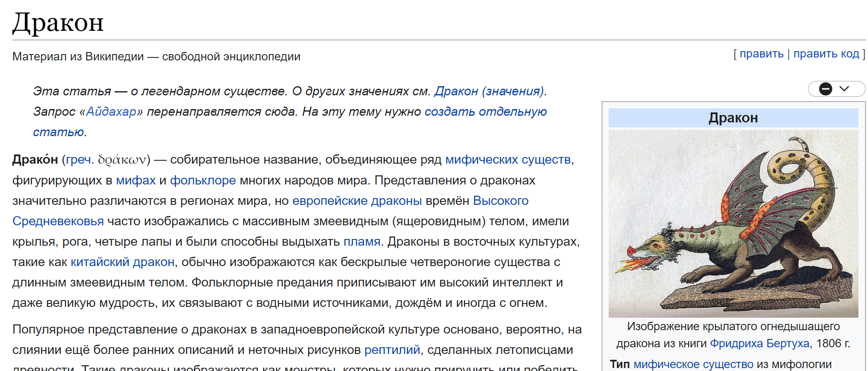The height and width of the screenshot is (371, 868).
Task: Click the infobox header 'Дракон'
Action: (x=733, y=118)
